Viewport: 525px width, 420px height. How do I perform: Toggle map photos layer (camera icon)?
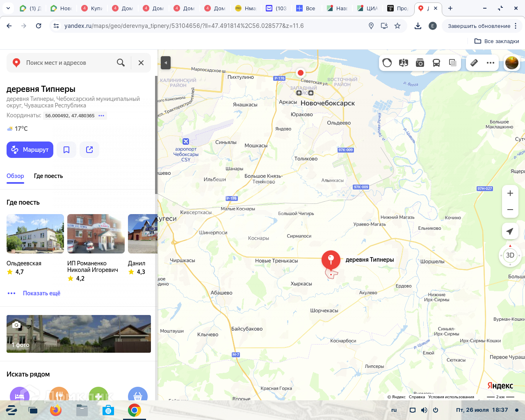[x=420, y=63]
